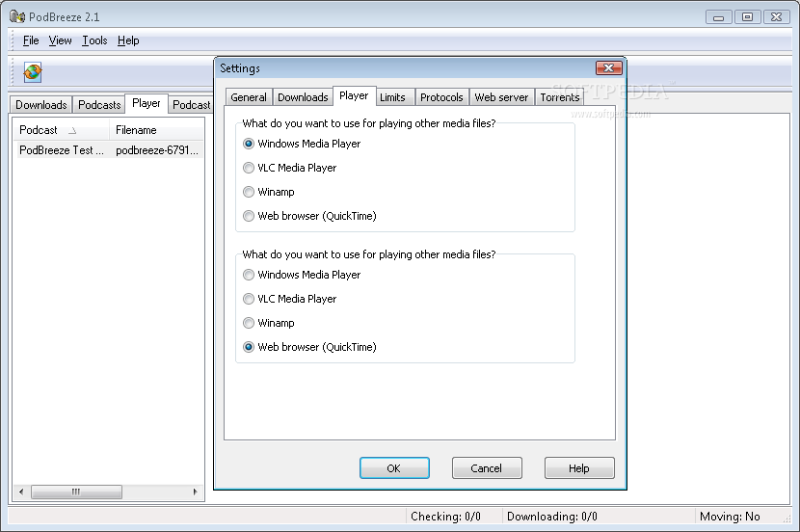Sort by Podcast column header
This screenshot has height=532, width=800.
coord(61,130)
